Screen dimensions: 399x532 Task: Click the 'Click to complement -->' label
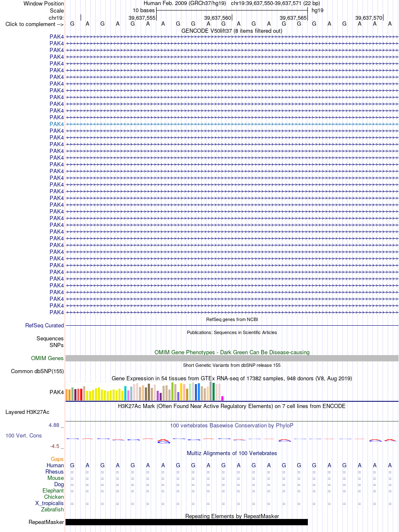click(34, 24)
